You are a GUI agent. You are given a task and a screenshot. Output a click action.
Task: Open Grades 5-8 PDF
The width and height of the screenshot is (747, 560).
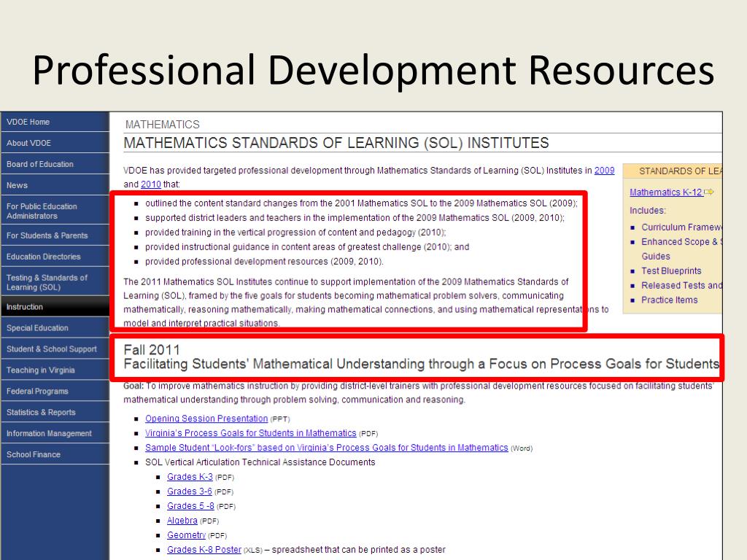190,506
